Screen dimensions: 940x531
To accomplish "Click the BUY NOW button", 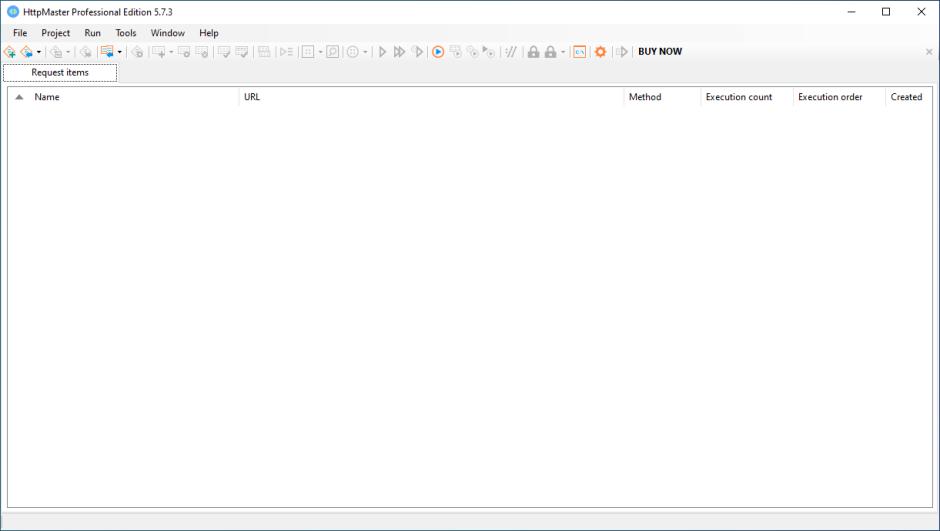I will [660, 52].
